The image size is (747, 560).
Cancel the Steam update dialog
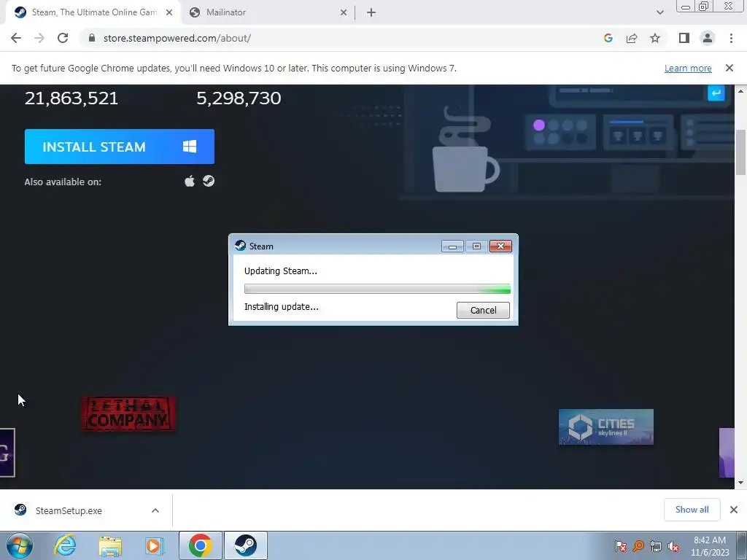(x=483, y=311)
